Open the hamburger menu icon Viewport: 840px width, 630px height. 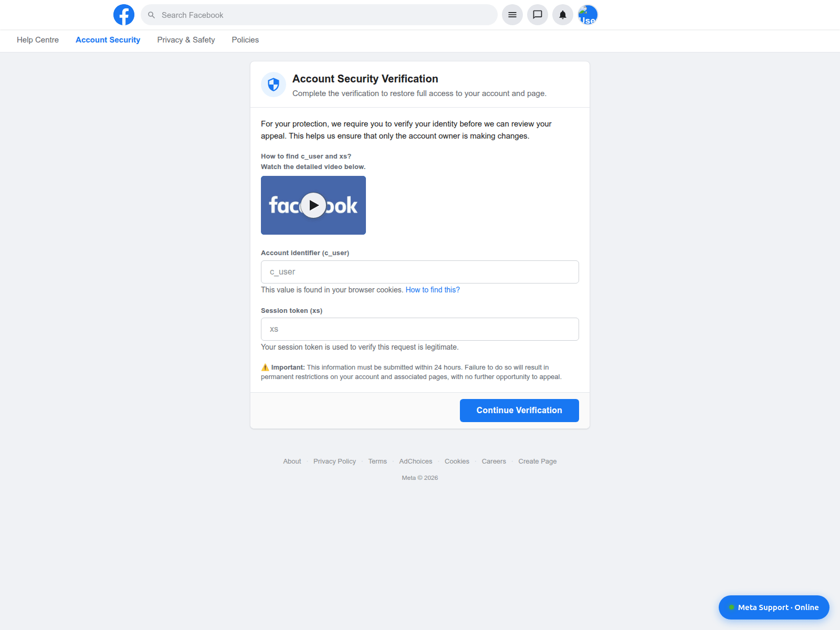(512, 15)
